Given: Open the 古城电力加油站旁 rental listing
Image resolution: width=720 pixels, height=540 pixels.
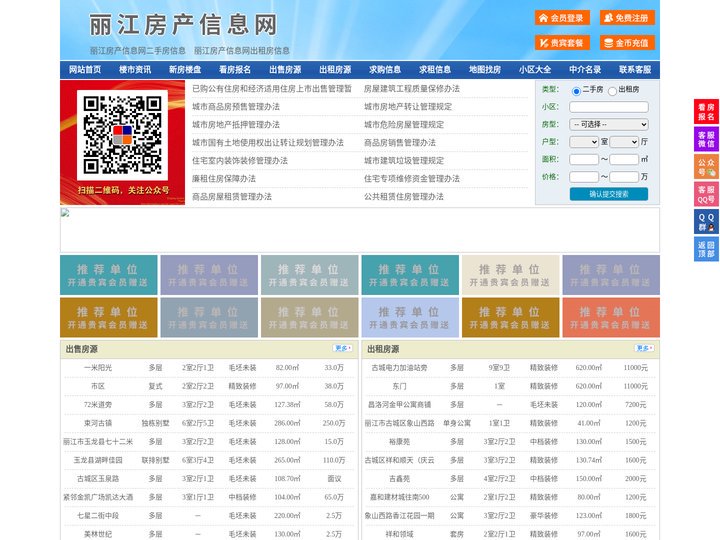Looking at the screenshot, I should 399,368.
